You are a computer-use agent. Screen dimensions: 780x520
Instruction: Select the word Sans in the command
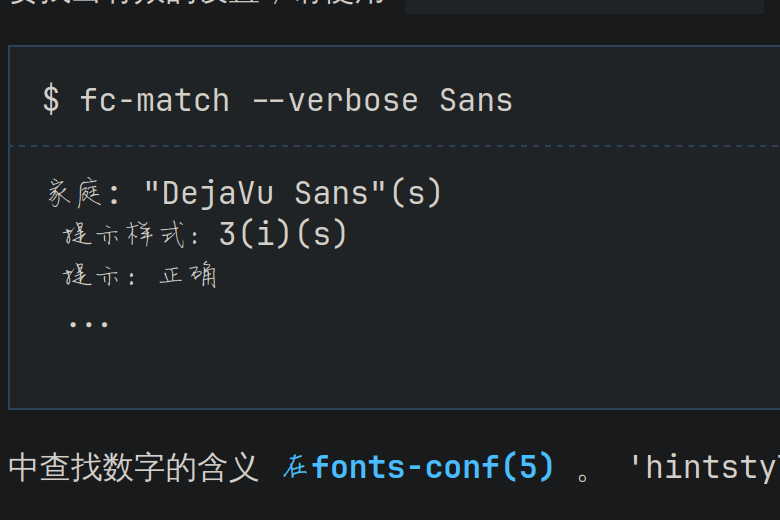tap(476, 101)
